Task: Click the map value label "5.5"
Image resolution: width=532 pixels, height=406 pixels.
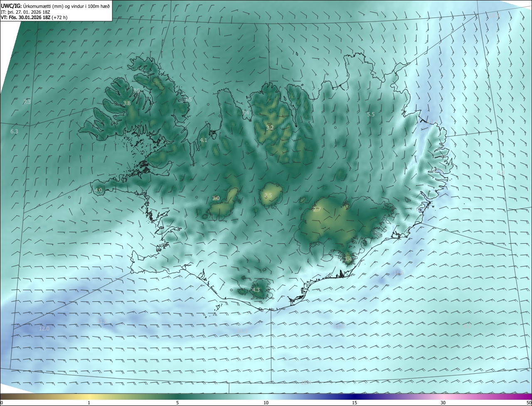Action: tap(371, 114)
